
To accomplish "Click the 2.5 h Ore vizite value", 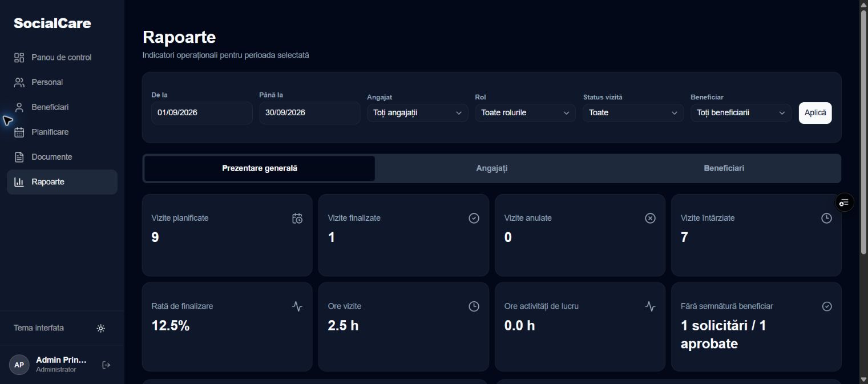I will (344, 326).
